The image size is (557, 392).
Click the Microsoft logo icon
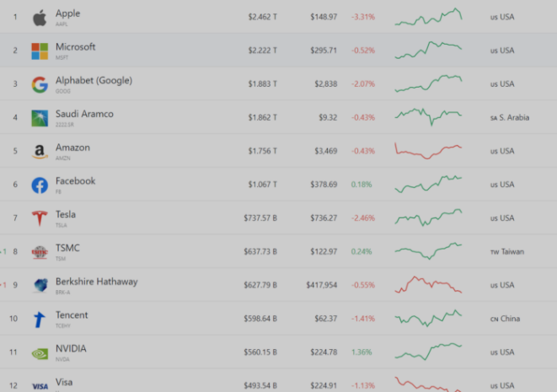tap(40, 51)
